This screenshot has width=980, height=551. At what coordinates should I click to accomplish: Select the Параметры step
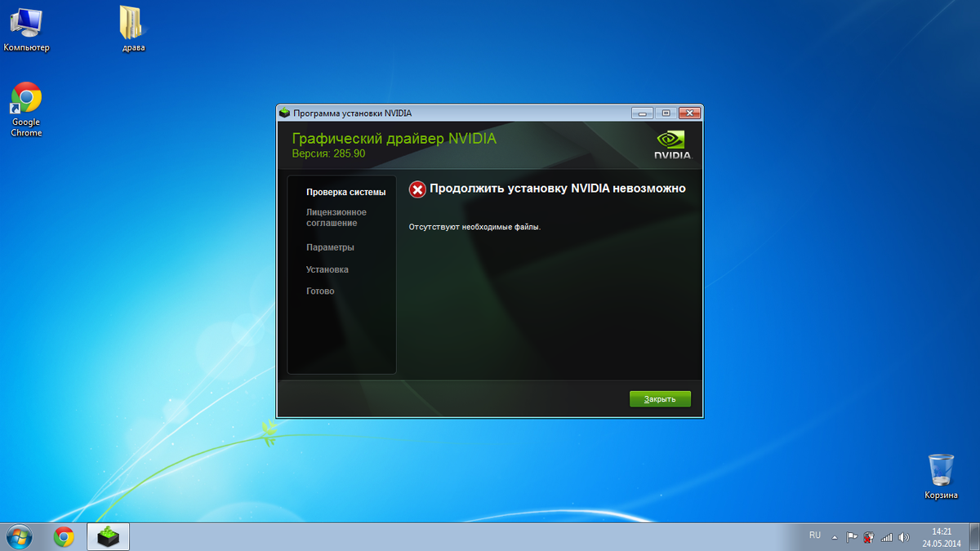tap(330, 247)
